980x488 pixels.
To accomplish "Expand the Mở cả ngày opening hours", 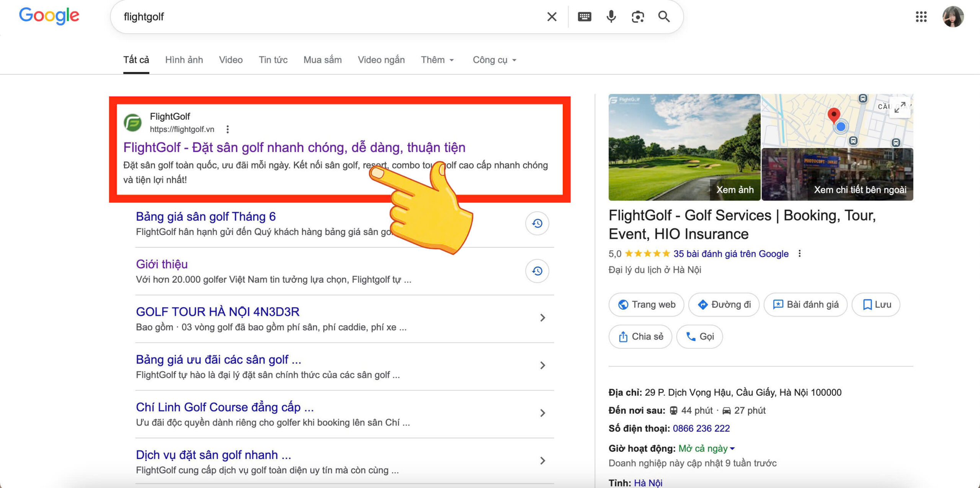I will [x=707, y=448].
